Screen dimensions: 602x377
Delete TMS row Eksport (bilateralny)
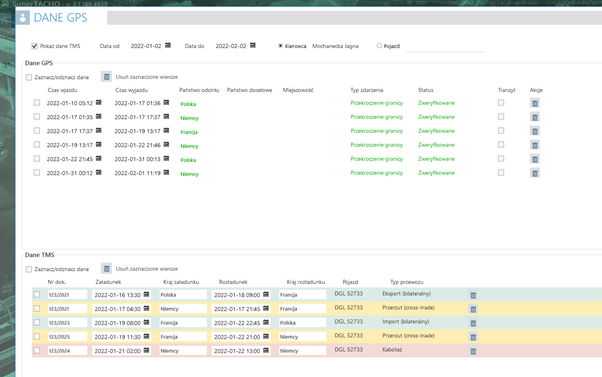[x=473, y=295]
